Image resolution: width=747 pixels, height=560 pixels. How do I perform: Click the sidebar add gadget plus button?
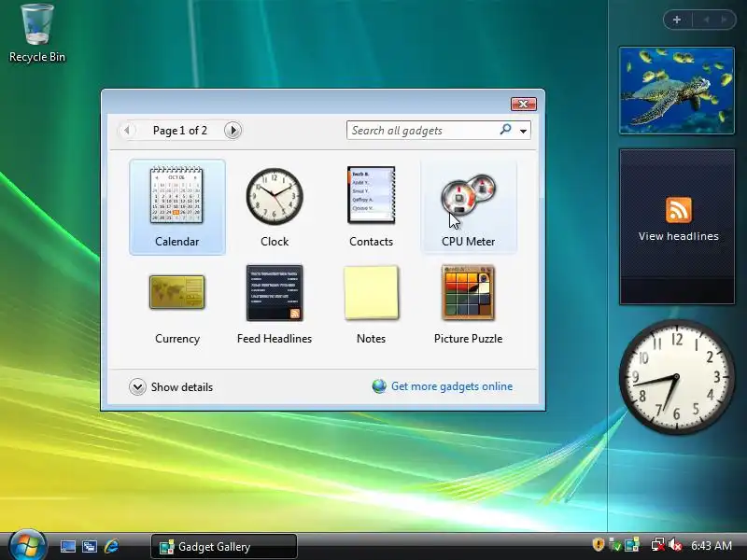click(x=677, y=20)
